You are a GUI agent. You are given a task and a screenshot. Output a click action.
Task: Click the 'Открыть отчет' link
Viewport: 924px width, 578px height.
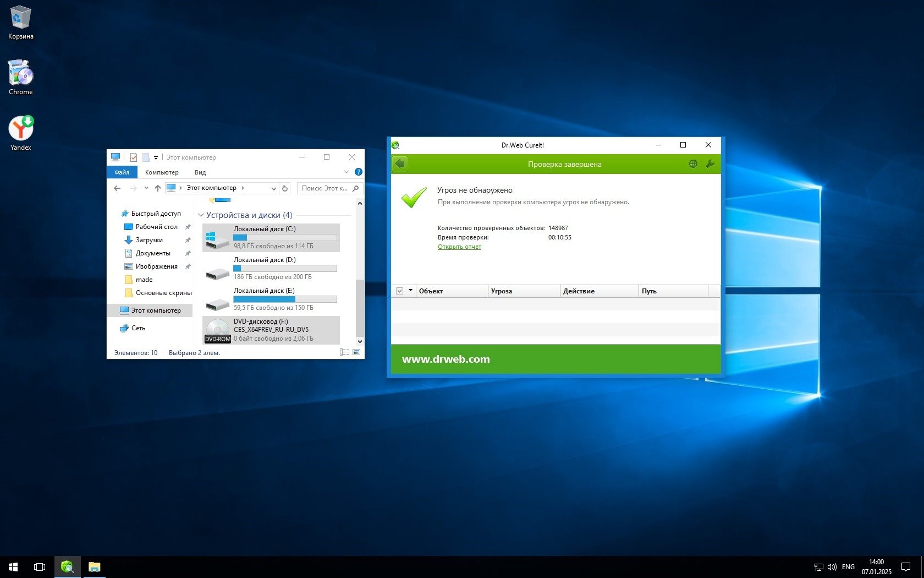point(459,247)
